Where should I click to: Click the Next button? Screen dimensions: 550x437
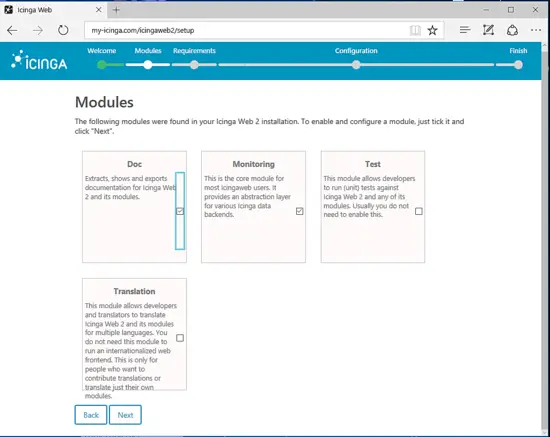tap(125, 415)
